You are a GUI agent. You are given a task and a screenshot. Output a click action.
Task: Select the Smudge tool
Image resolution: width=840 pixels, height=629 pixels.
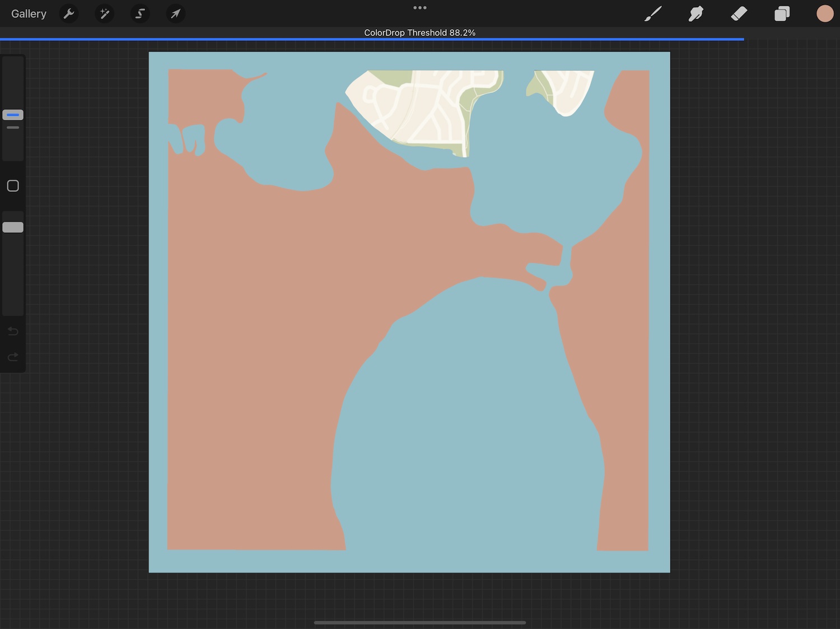696,13
